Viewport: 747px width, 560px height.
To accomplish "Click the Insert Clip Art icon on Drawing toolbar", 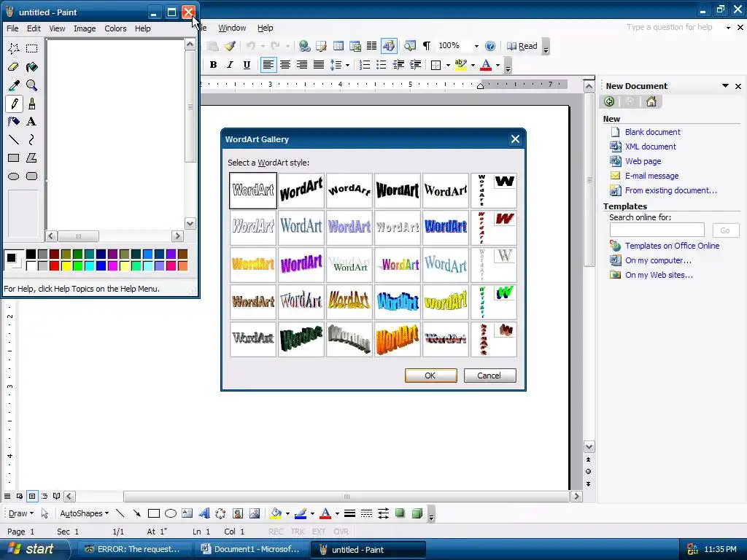I will tap(238, 513).
